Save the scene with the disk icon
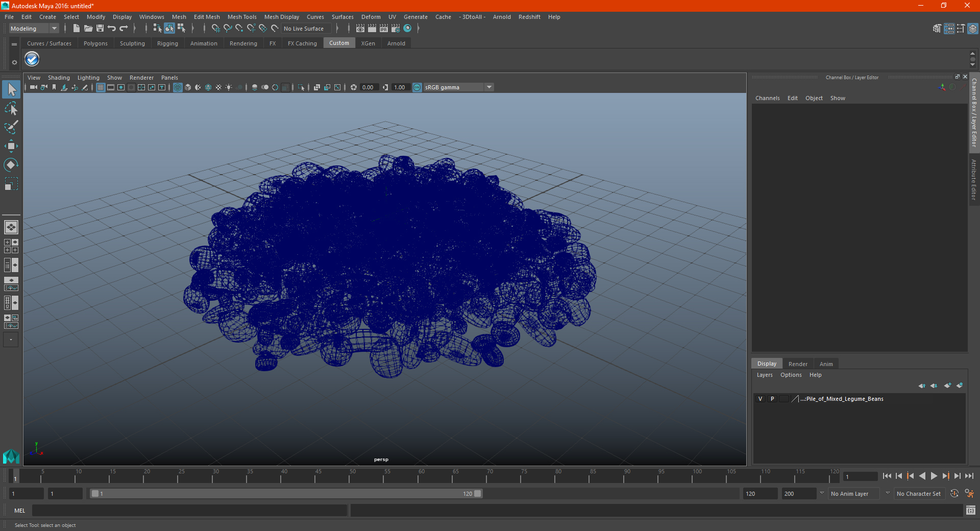 click(100, 29)
